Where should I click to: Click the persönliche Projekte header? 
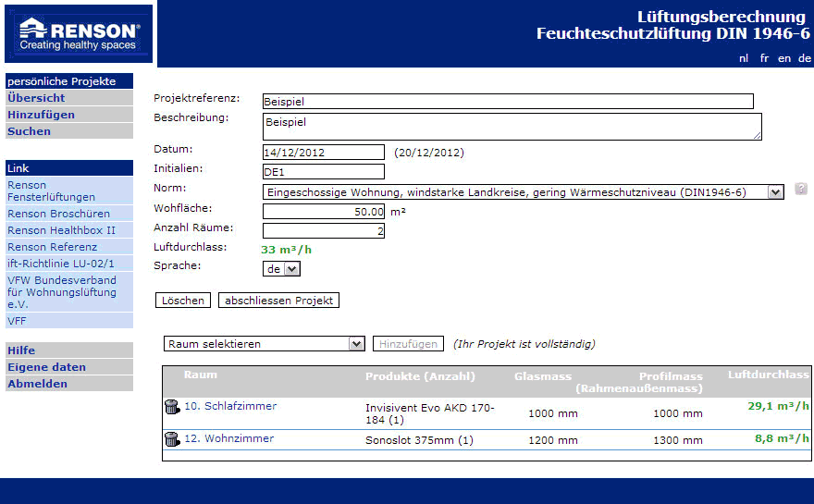pyautogui.click(x=69, y=81)
